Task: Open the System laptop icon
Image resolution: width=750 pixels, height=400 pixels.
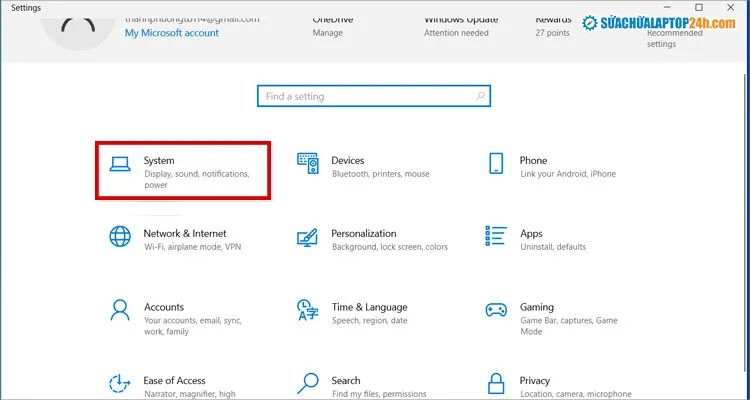Action: [x=120, y=164]
